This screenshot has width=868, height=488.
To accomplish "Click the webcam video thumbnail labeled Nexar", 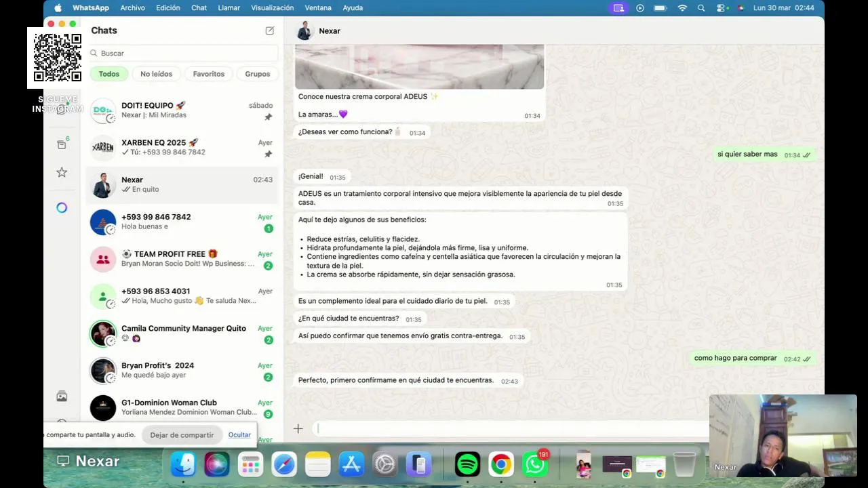I will point(783,435).
